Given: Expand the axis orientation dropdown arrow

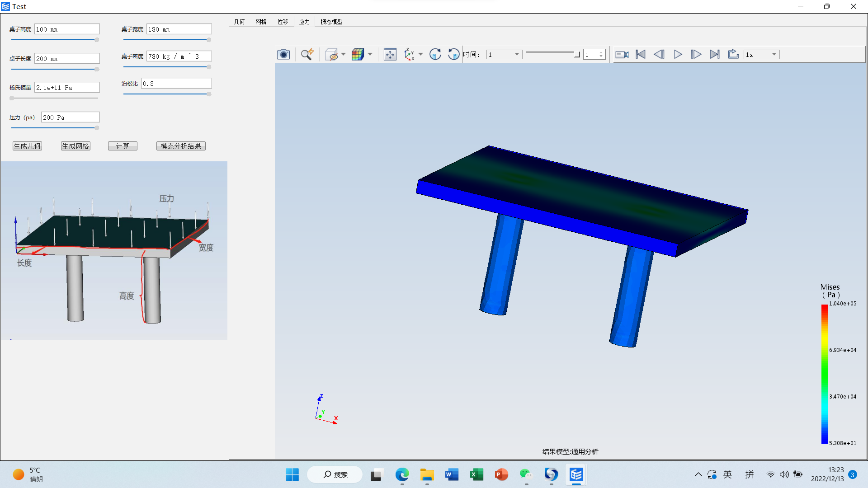Looking at the screenshot, I should (x=421, y=55).
